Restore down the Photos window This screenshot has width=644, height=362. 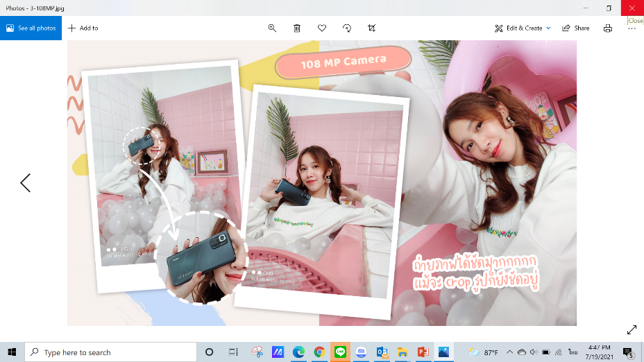click(x=609, y=8)
